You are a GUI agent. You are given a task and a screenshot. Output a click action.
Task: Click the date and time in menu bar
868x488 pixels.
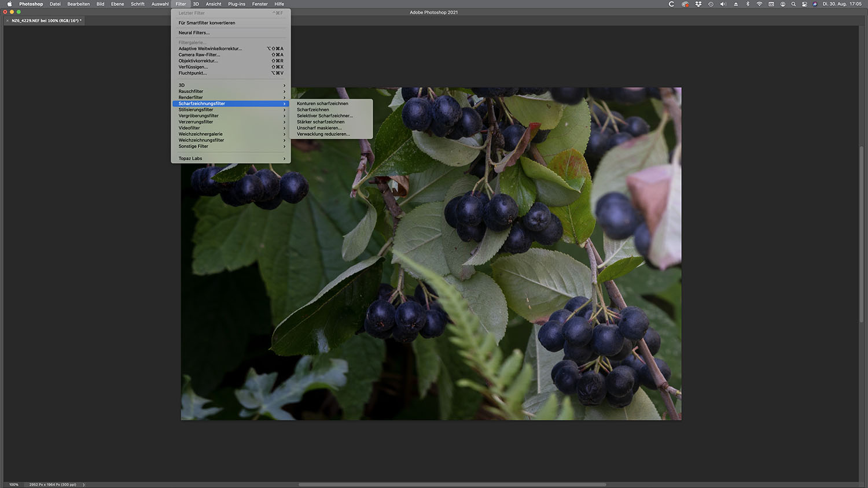pyautogui.click(x=842, y=4)
